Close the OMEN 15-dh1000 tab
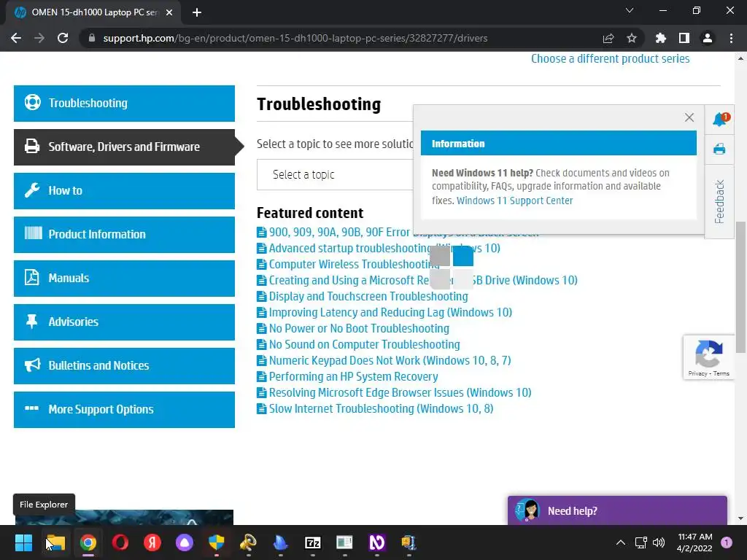This screenshot has width=747, height=560. click(169, 12)
